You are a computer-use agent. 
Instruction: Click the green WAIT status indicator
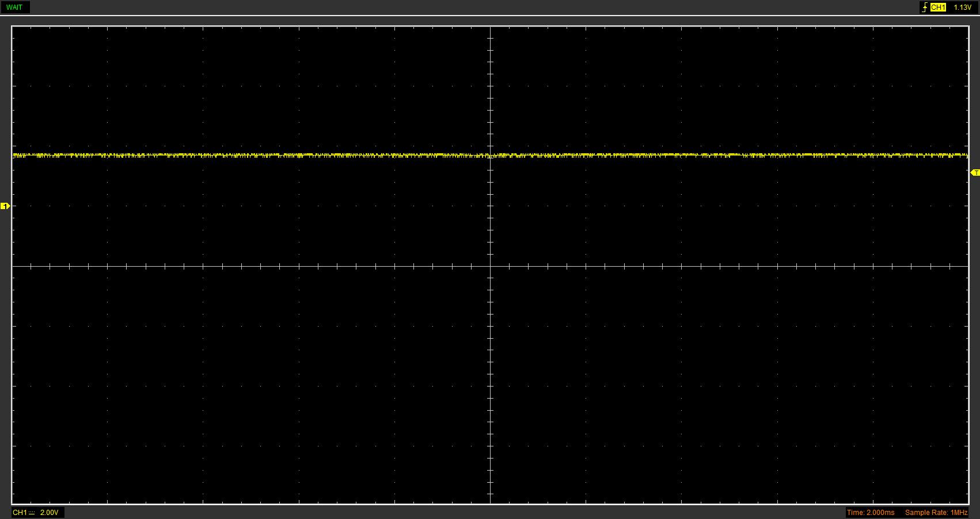(x=14, y=7)
